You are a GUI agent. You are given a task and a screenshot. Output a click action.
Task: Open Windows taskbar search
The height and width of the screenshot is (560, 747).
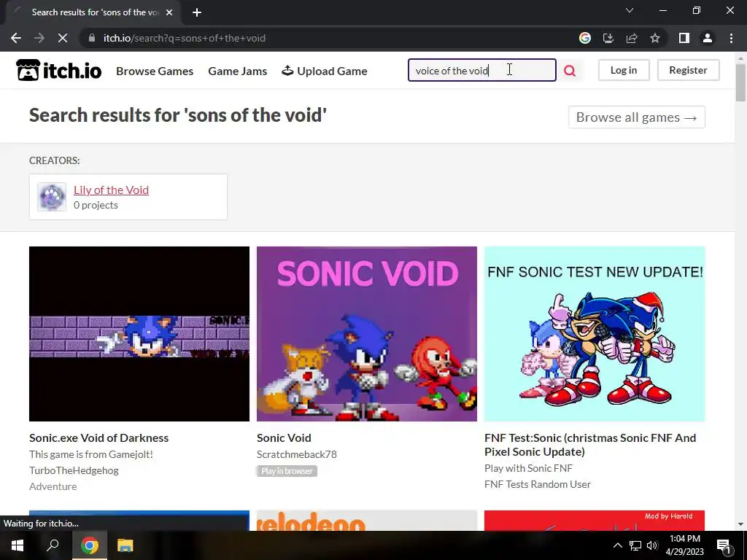tap(53, 545)
